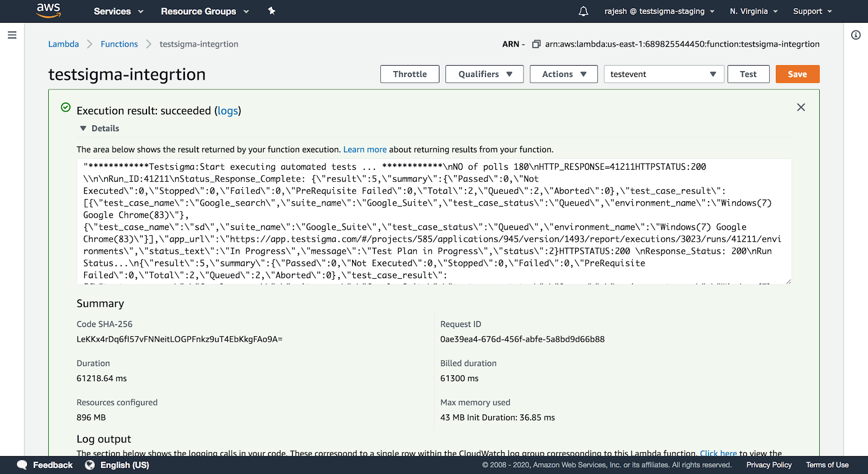Grab the result box resize handle

(788, 281)
